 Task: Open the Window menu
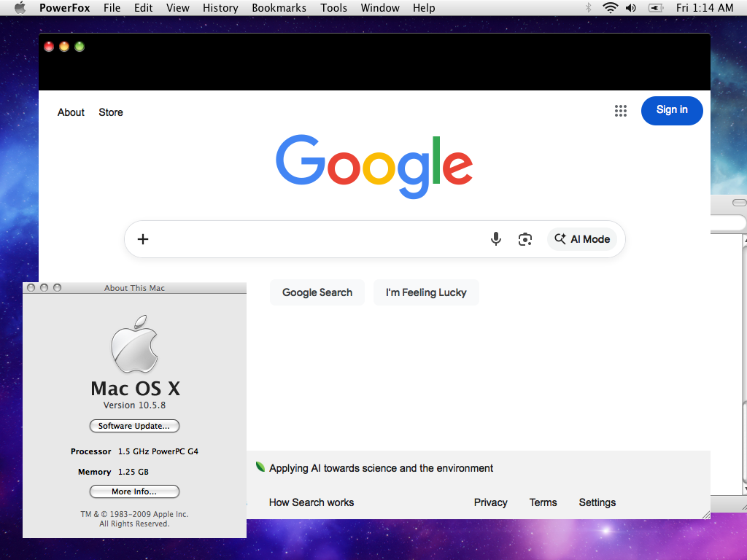click(x=379, y=7)
